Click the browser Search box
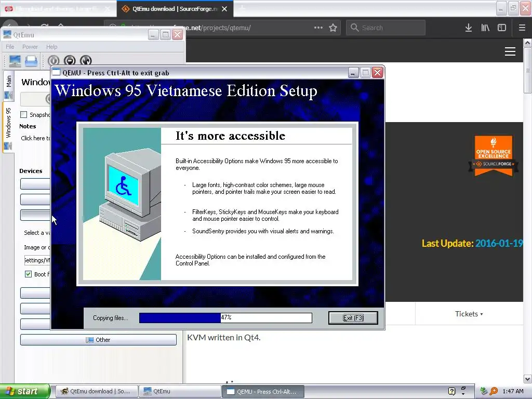 pos(385,28)
